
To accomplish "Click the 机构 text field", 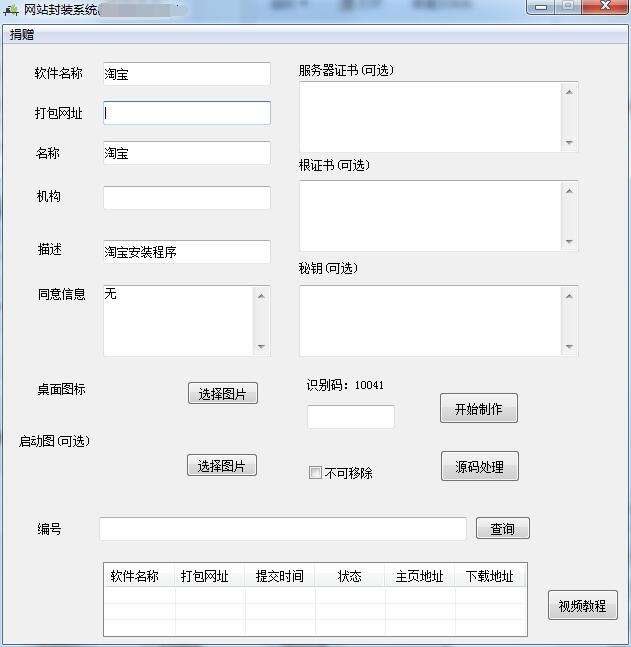I will click(187, 198).
